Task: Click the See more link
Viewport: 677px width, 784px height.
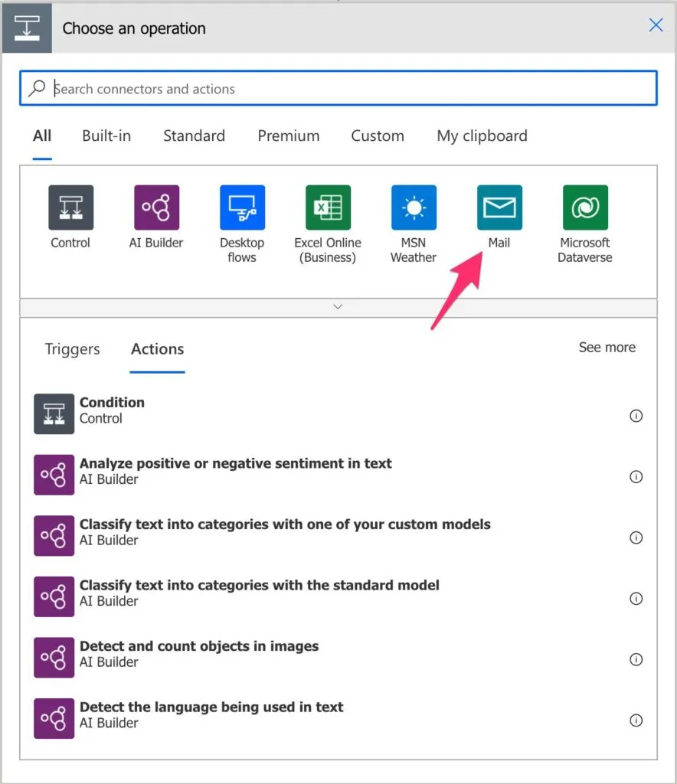Action: point(607,348)
